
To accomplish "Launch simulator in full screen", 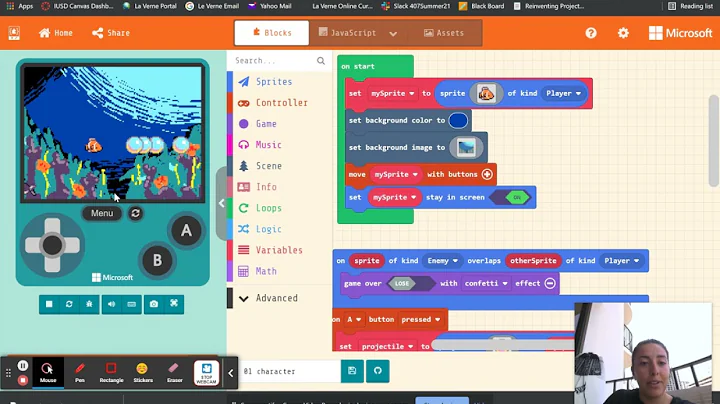I will coord(174,304).
